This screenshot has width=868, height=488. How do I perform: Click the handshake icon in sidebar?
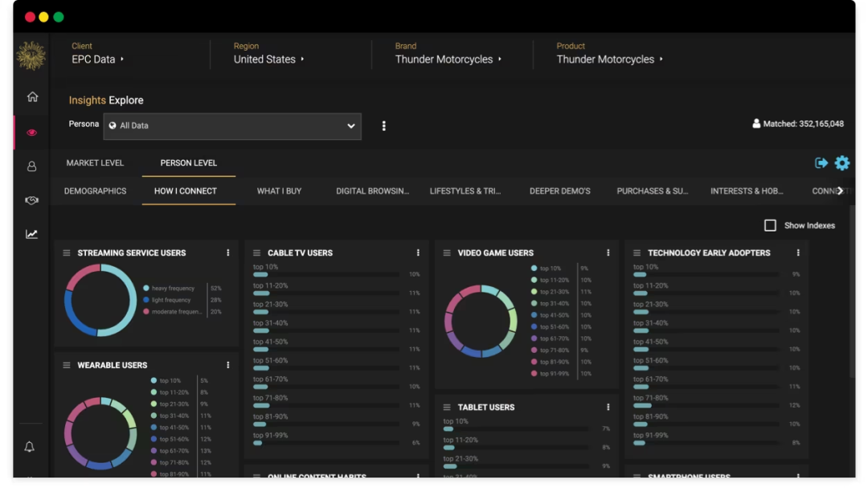point(32,200)
